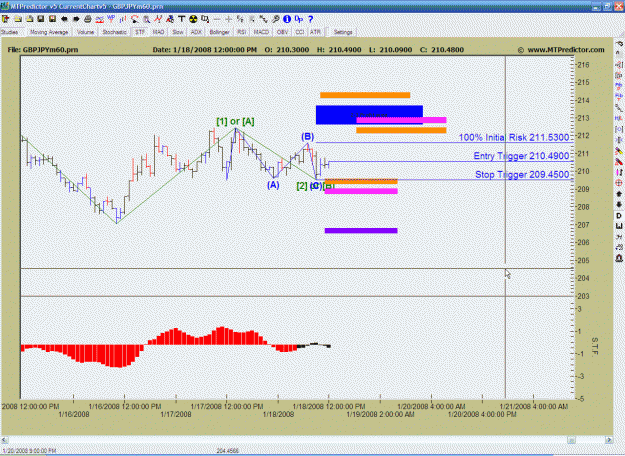
Task: Select the T text annotation tool
Action: tap(181, 19)
